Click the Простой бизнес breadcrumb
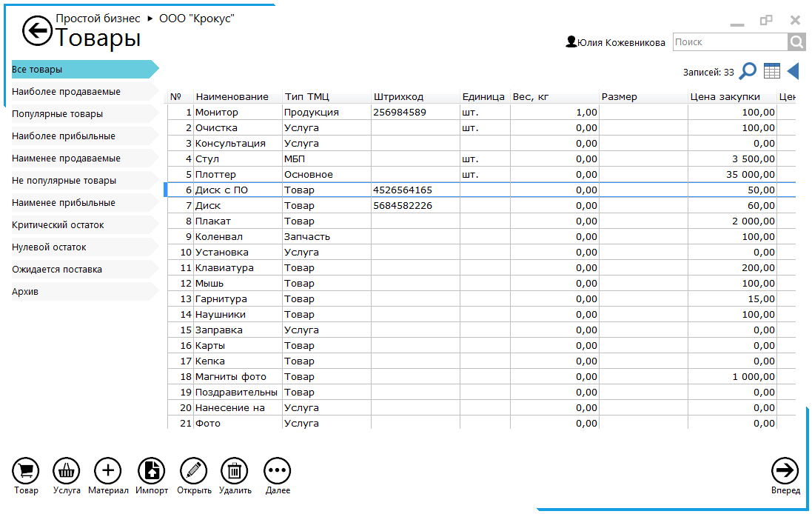Image resolution: width=812 pixels, height=514 pixels. pyautogui.click(x=98, y=19)
